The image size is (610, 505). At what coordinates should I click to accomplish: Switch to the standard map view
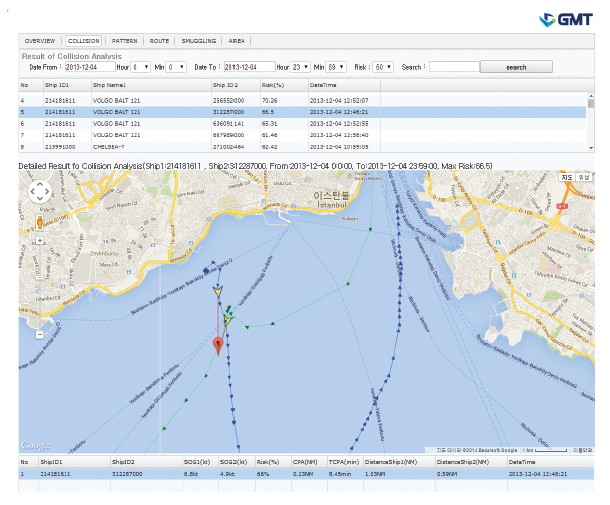[x=565, y=177]
